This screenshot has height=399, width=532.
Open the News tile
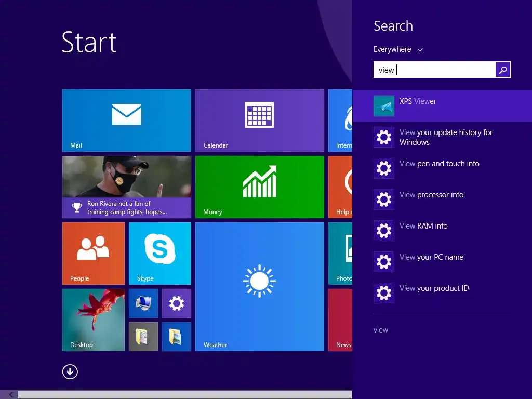[340, 320]
